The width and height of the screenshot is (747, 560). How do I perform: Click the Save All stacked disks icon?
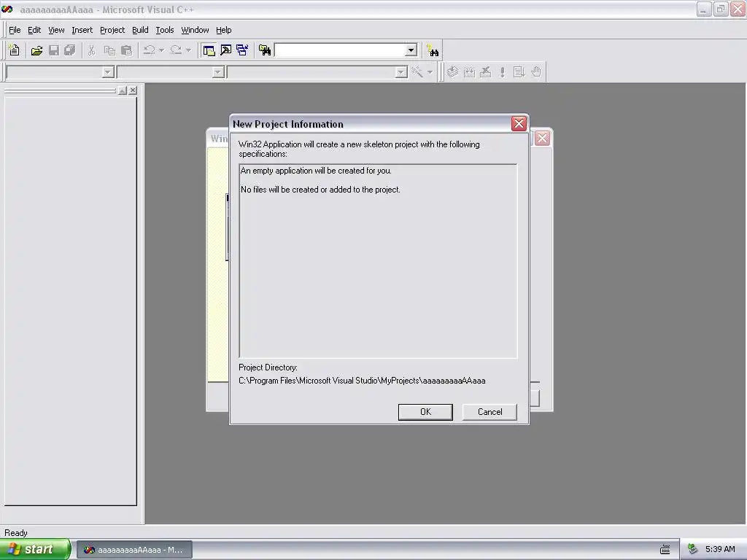click(x=70, y=50)
